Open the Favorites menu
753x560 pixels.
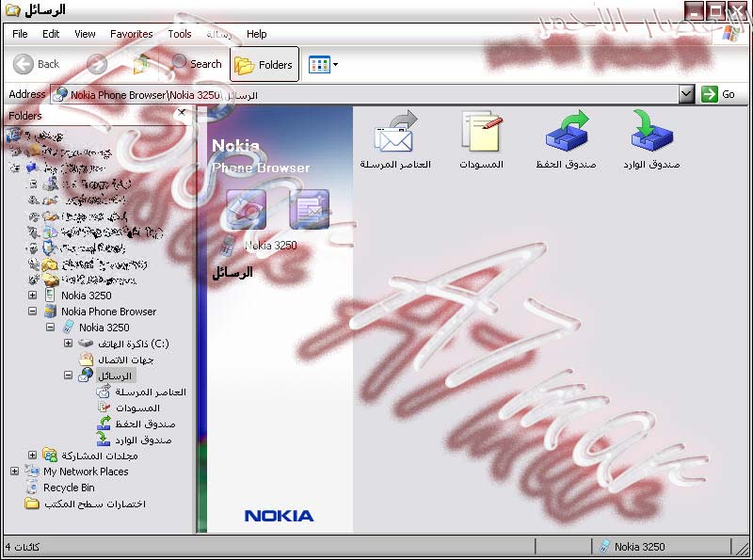tap(131, 34)
